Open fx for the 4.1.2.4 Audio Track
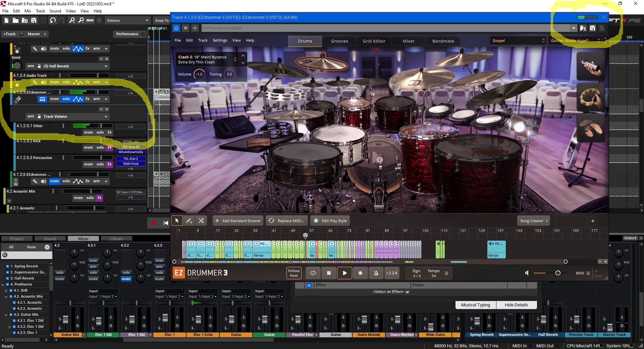 (x=87, y=82)
